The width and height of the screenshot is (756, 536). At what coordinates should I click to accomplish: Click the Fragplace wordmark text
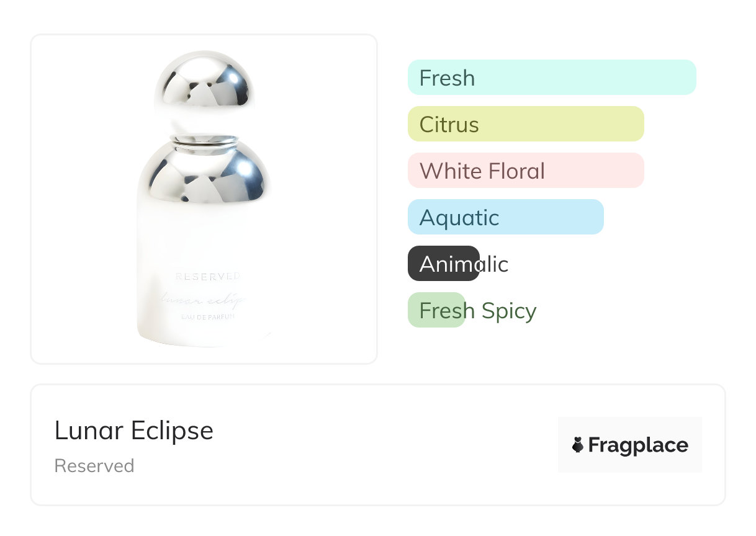(x=638, y=445)
